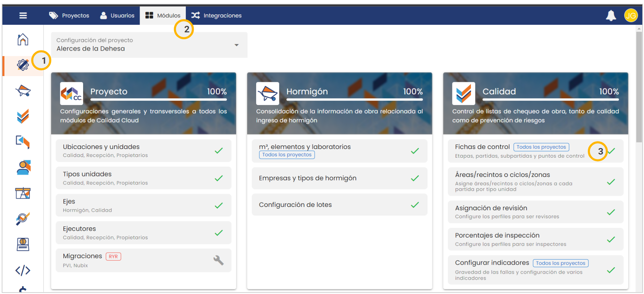Open the Migraciones configuration item
The width and height of the screenshot is (644, 294).
[x=143, y=260]
